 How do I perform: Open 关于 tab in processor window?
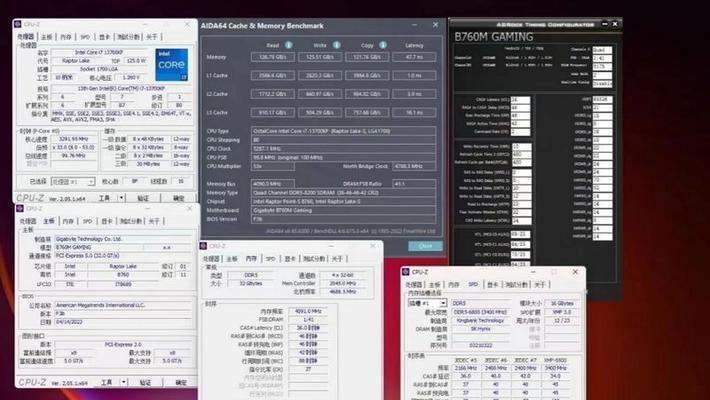[152, 37]
